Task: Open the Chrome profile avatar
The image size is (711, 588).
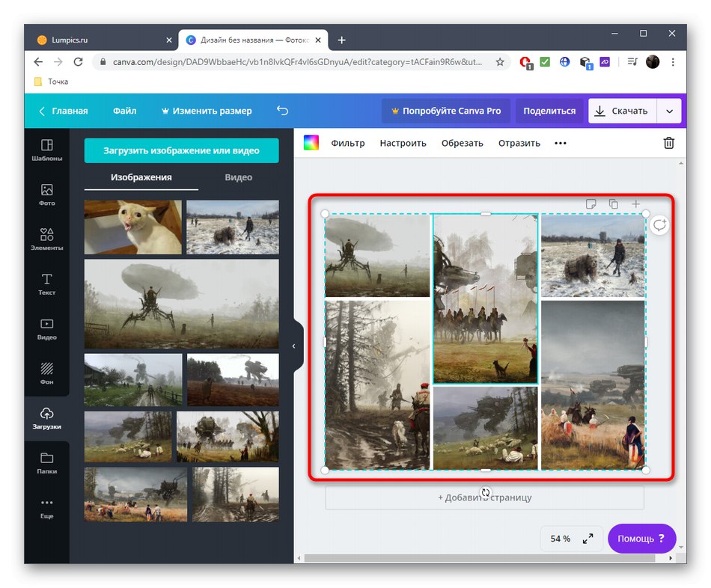Action: pyautogui.click(x=653, y=61)
